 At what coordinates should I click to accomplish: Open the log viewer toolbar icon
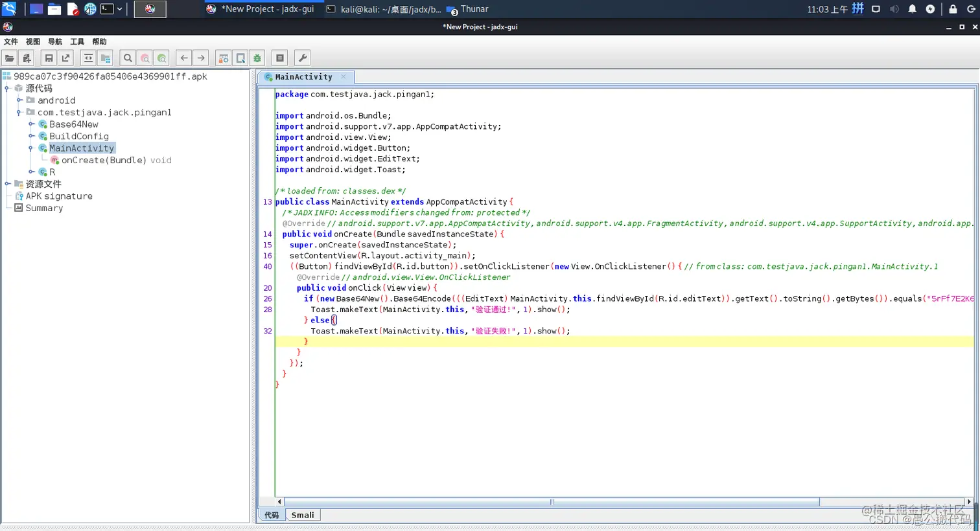click(x=280, y=58)
